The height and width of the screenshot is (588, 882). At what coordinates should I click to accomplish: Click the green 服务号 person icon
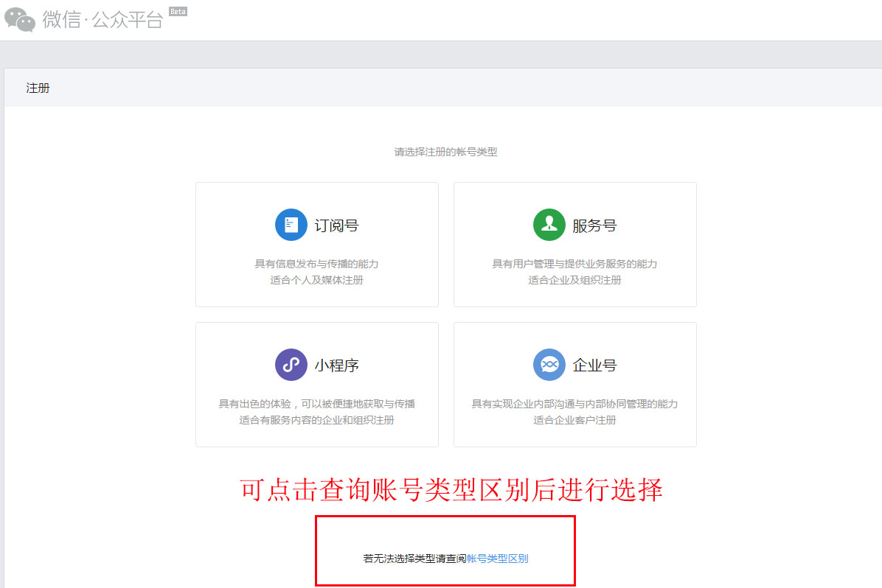[x=549, y=225]
